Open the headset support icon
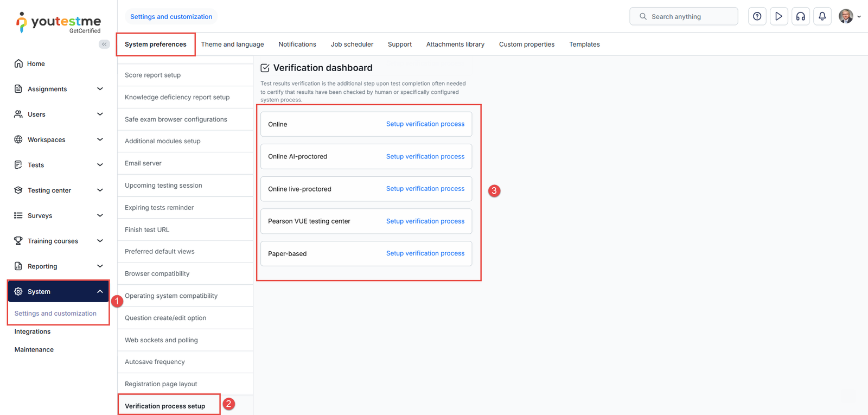The image size is (868, 415). pos(800,16)
